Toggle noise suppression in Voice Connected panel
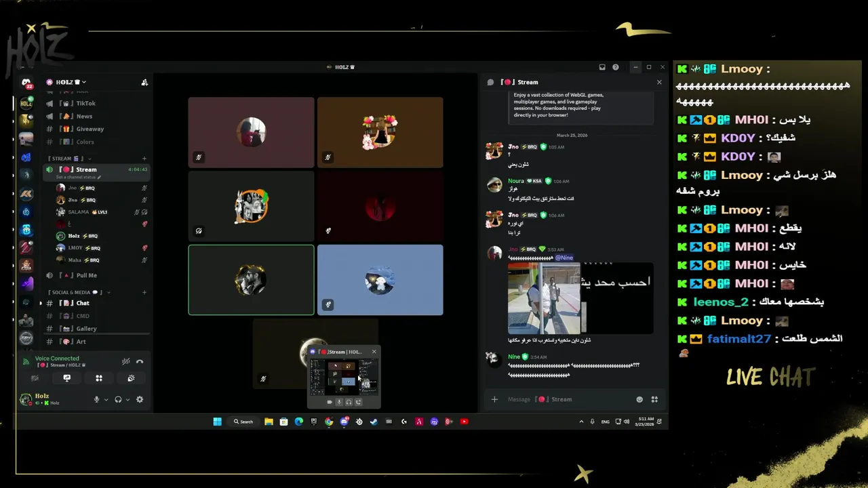The height and width of the screenshot is (488, 868). tap(125, 361)
